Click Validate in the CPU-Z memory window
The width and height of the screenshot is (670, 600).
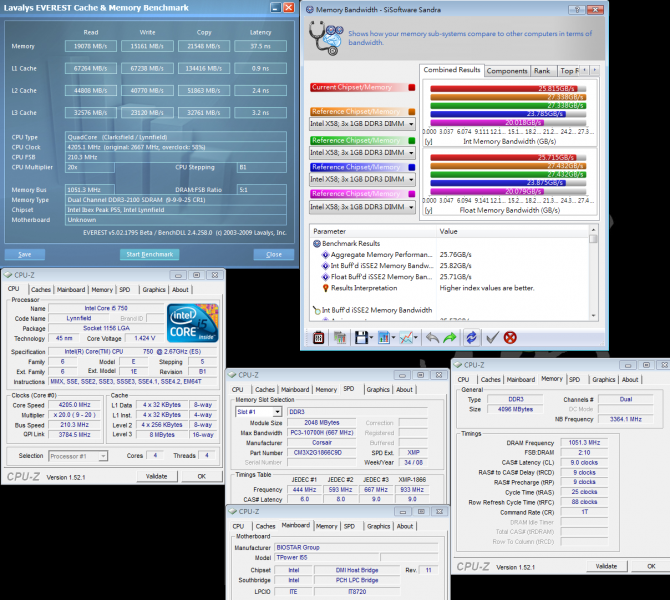coord(606,566)
